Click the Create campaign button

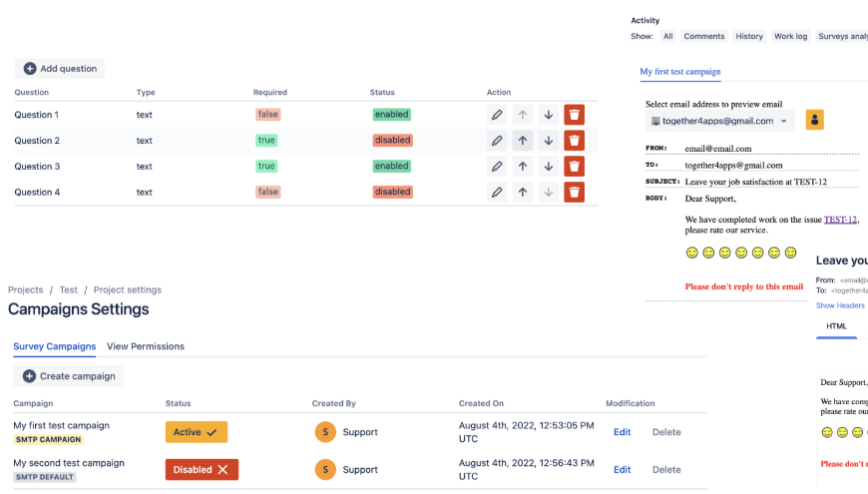point(69,376)
